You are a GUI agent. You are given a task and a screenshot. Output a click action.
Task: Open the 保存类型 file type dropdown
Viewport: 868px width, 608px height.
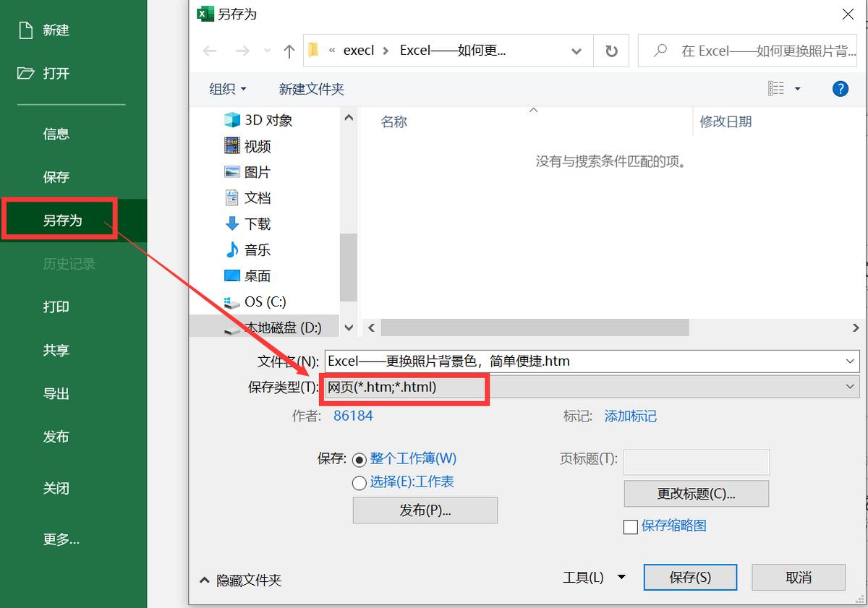(x=851, y=388)
